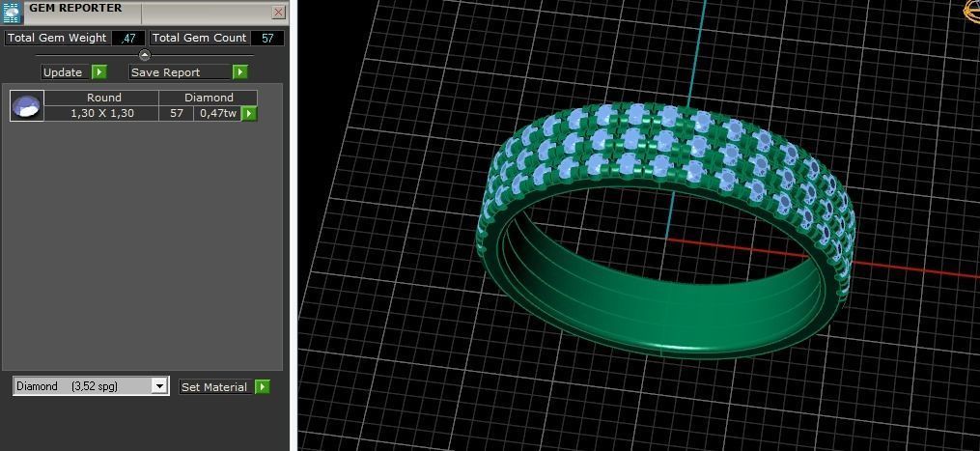Click the 1,30 X 1,30 size cell
Screen dimensions: 980x451
[x=102, y=113]
